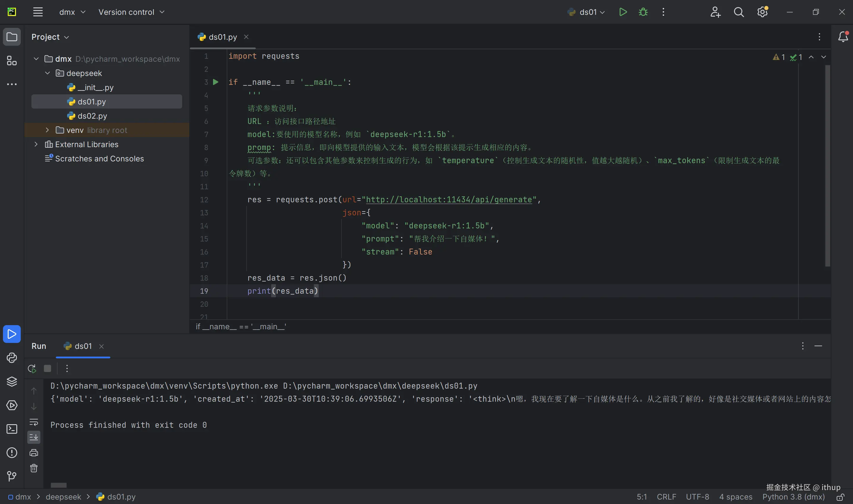Switch to the ds01.py editor tab
853x504 pixels.
[223, 37]
